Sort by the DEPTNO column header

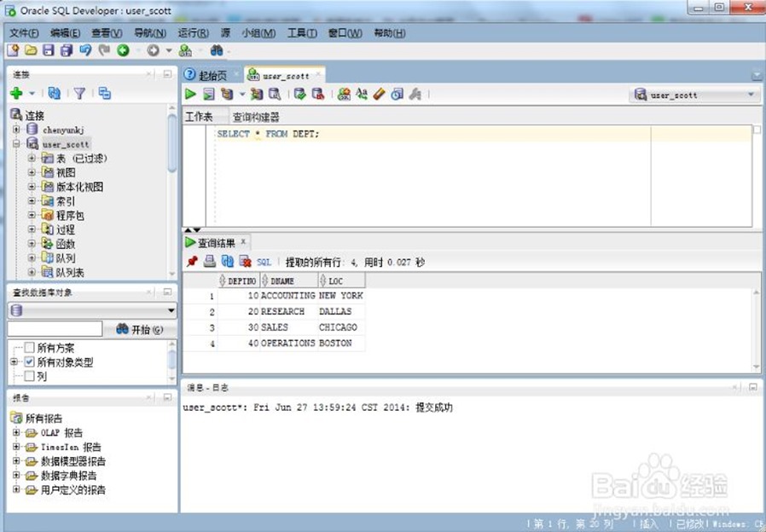[x=238, y=280]
